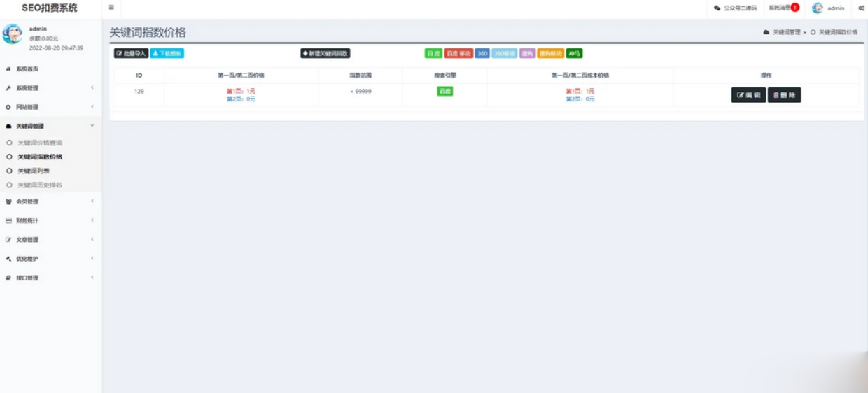Image resolution: width=868 pixels, height=393 pixels.
Task: Expand the 系统管理 sidebar menu
Action: pos(49,88)
